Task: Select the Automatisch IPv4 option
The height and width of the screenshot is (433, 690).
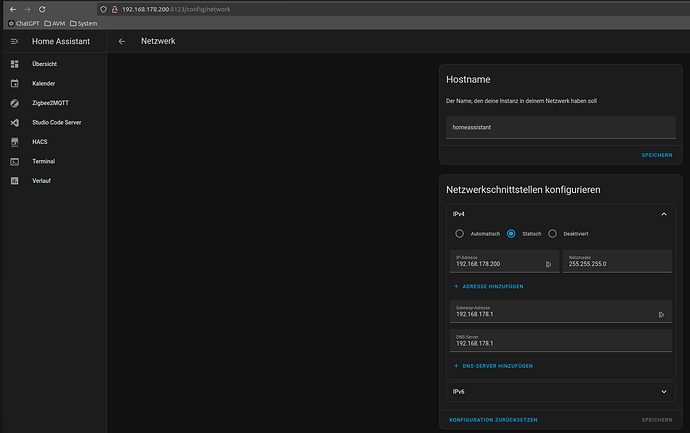Action: pyautogui.click(x=459, y=234)
